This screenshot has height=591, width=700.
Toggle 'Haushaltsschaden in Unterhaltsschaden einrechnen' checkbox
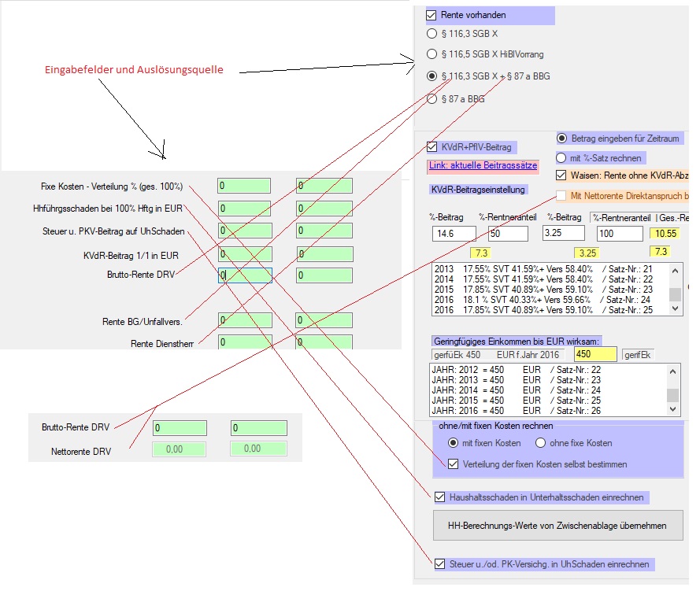439,497
